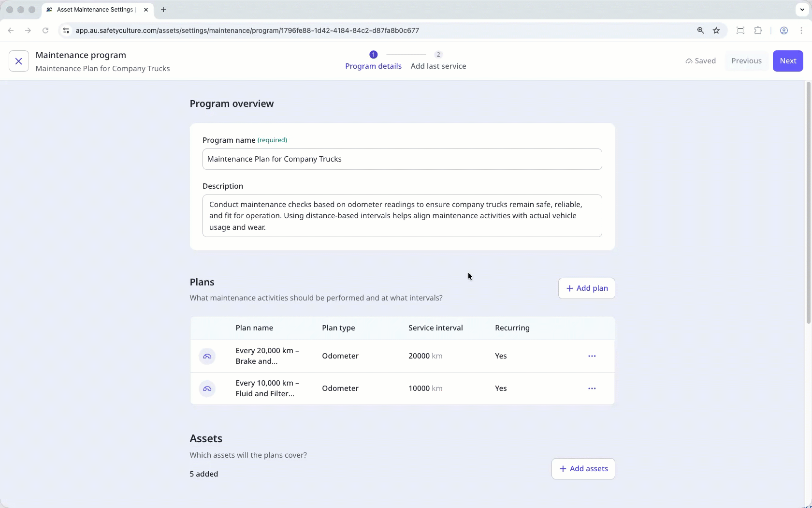812x508 pixels.
Task: Open the more options menu for the 10,000 km plan
Action: coord(592,388)
